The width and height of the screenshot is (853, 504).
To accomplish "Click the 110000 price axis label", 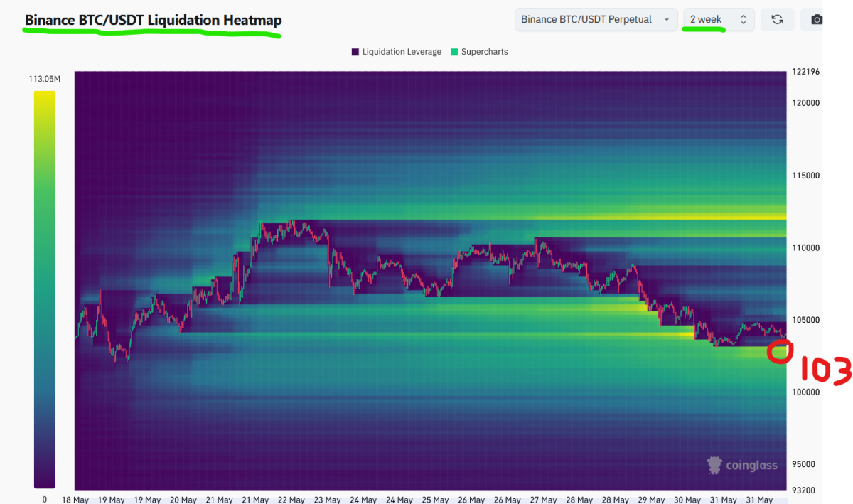I will pyautogui.click(x=805, y=247).
